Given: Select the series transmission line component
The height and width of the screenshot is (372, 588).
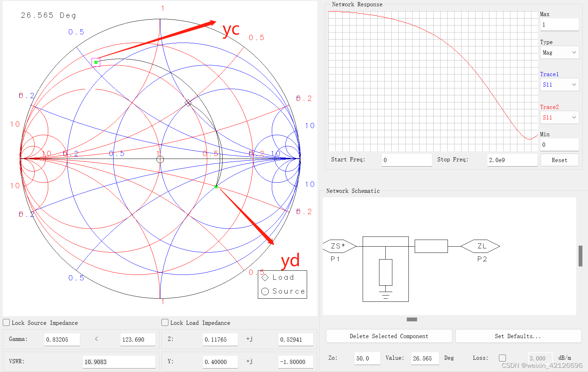Looking at the screenshot, I should [x=431, y=246].
